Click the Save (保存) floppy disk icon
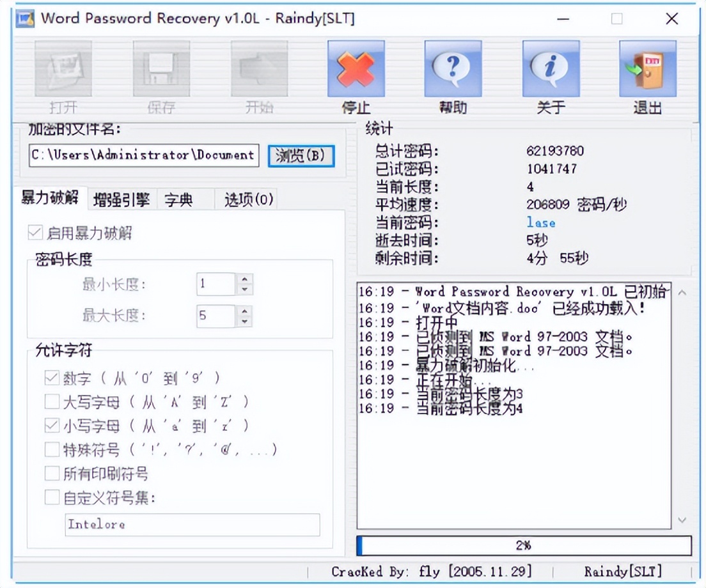The image size is (706, 588). [161, 68]
